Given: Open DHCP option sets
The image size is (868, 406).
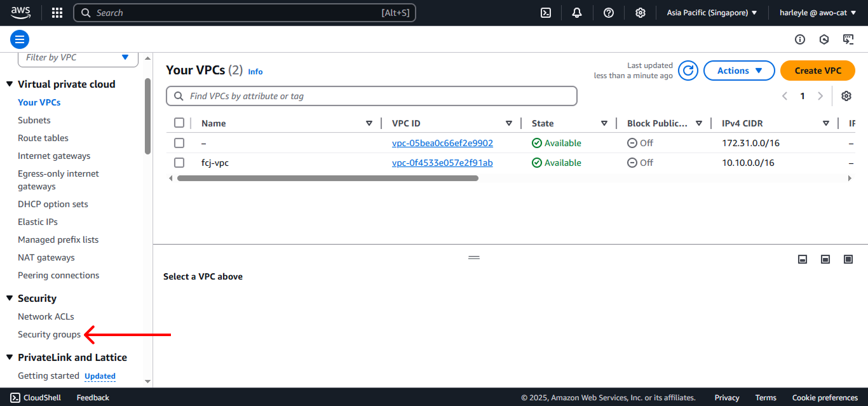Looking at the screenshot, I should [x=53, y=204].
